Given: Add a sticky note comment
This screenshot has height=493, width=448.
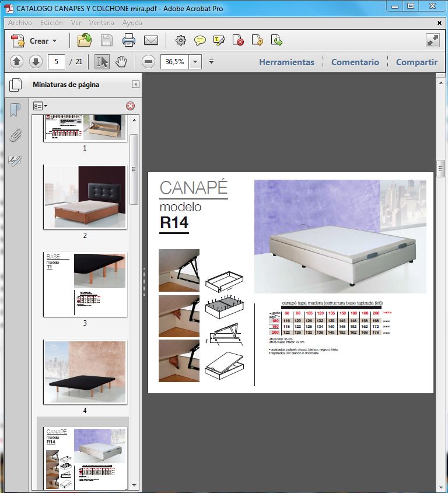Looking at the screenshot, I should (x=200, y=40).
